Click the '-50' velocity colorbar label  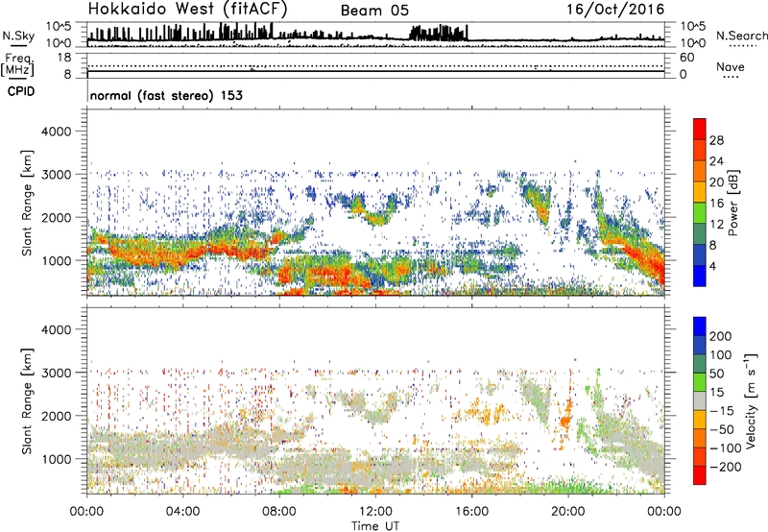click(x=722, y=429)
